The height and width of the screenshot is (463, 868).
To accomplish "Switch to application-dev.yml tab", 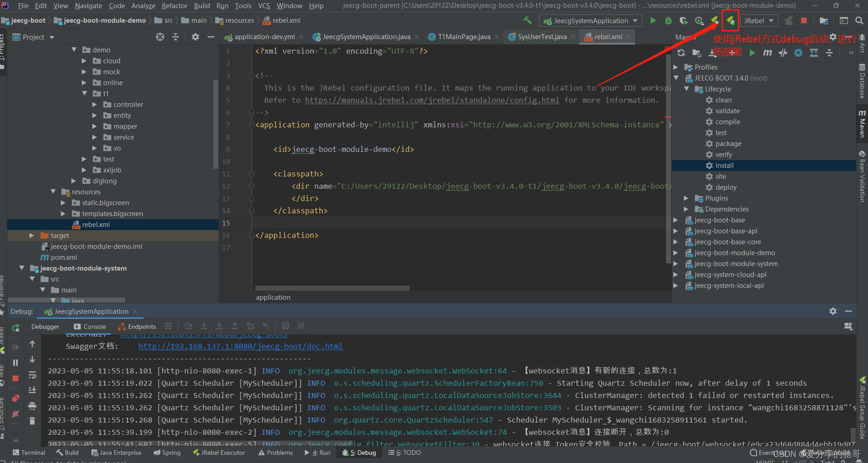I will click(x=264, y=37).
